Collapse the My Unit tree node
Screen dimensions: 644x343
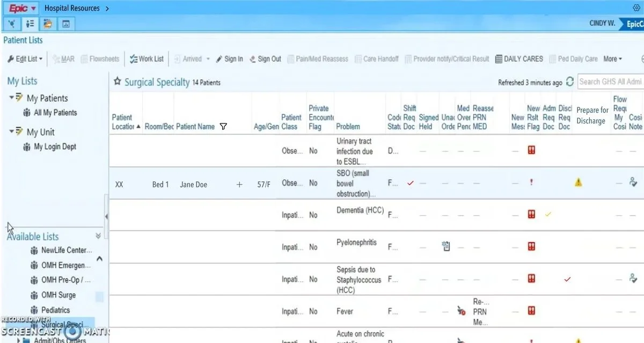[x=12, y=132]
